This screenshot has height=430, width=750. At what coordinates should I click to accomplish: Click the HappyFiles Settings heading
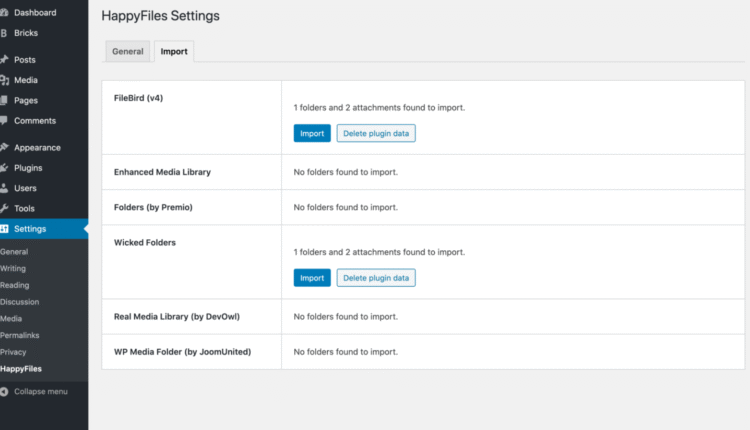click(x=160, y=16)
